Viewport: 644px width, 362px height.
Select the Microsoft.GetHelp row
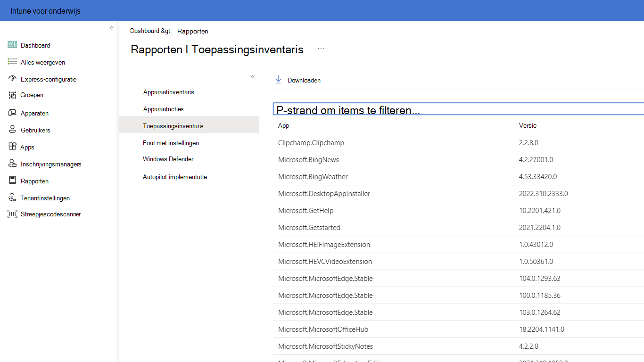click(x=458, y=211)
